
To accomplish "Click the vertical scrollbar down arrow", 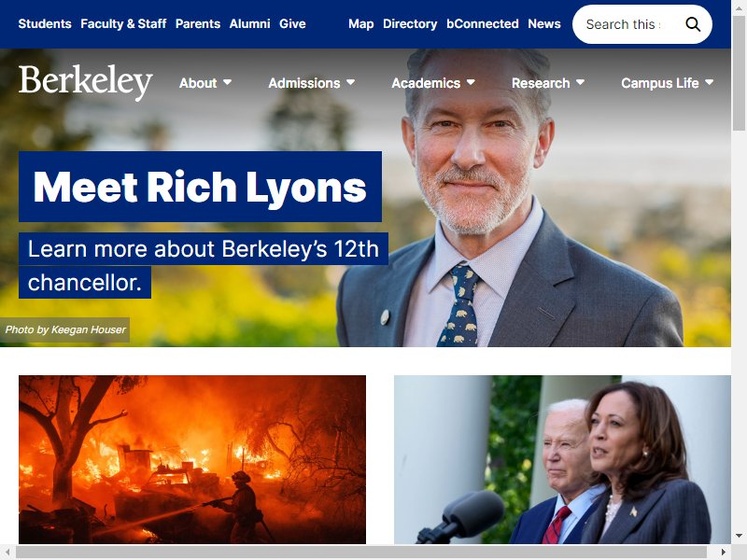I will click(x=739, y=536).
